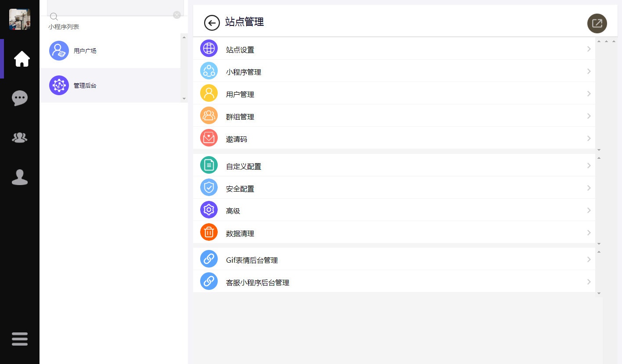Open the chat messages icon
This screenshot has height=364, width=622.
20,98
